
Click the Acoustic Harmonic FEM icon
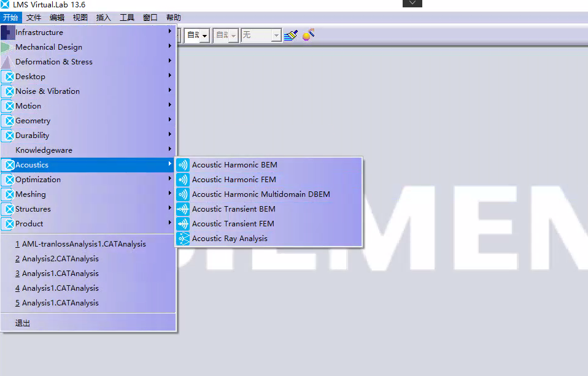(x=183, y=180)
